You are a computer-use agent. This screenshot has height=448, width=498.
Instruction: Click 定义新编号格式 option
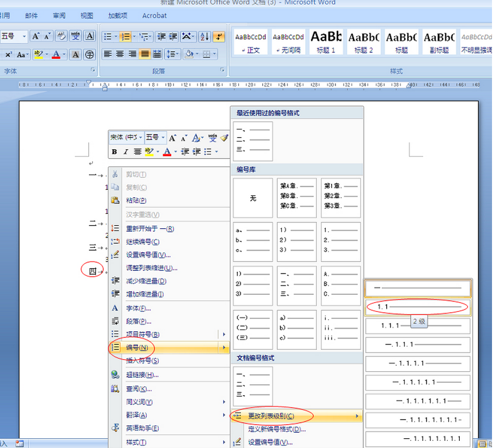pyautogui.click(x=297, y=429)
